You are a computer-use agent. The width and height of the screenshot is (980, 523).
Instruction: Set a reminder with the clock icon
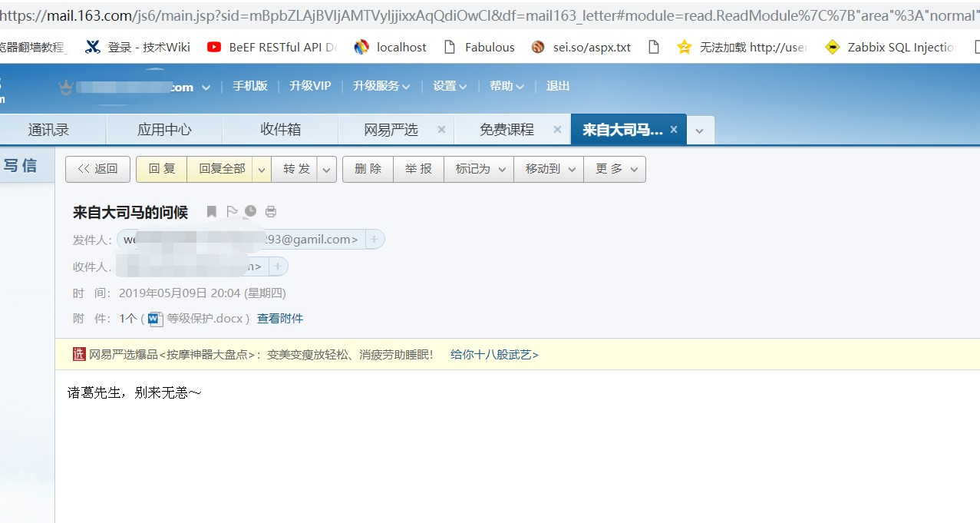(x=251, y=212)
